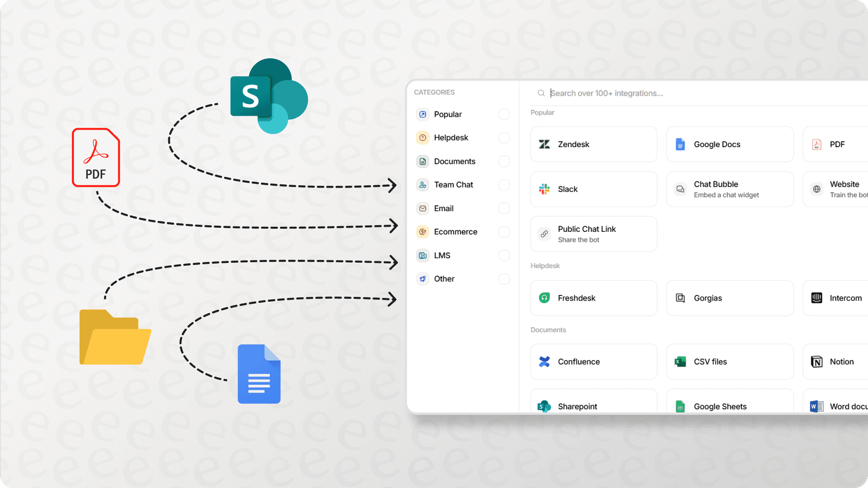
Task: Enable the Helpdesk category toggle
Action: coord(504,137)
